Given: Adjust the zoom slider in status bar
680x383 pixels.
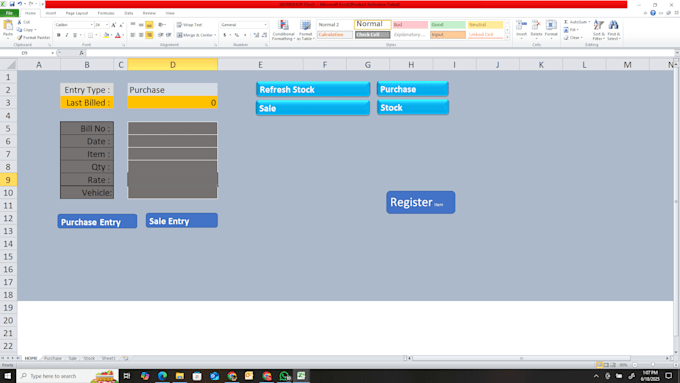Looking at the screenshot, I should (653, 365).
